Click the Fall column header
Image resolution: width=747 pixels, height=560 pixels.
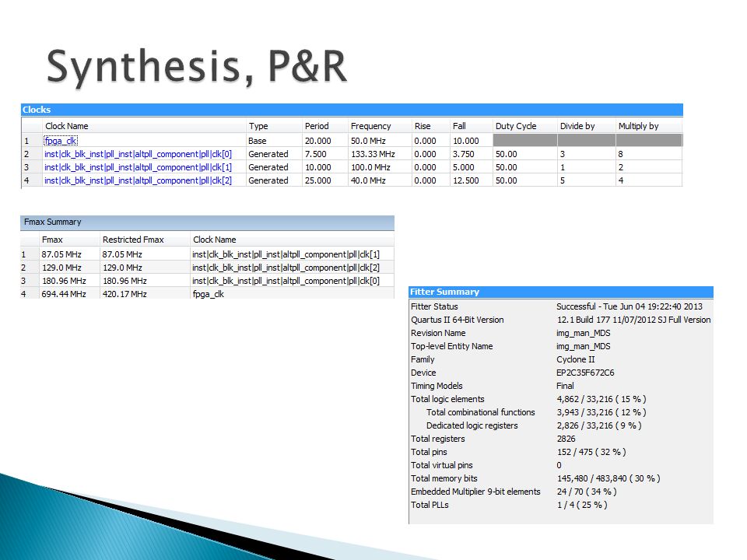(x=459, y=126)
